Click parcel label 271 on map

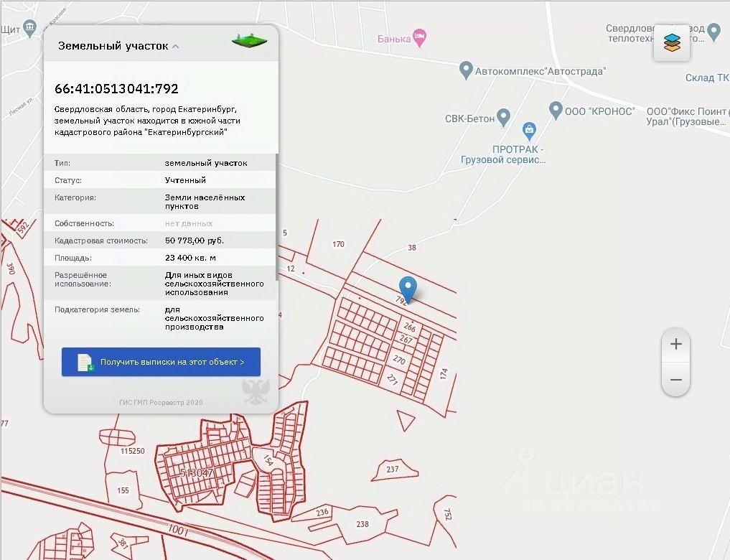392,379
